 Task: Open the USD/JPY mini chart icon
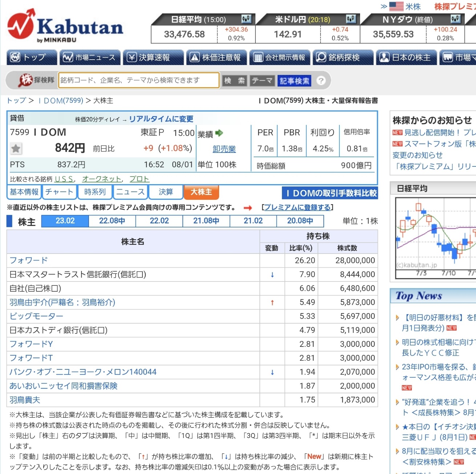(351, 19)
